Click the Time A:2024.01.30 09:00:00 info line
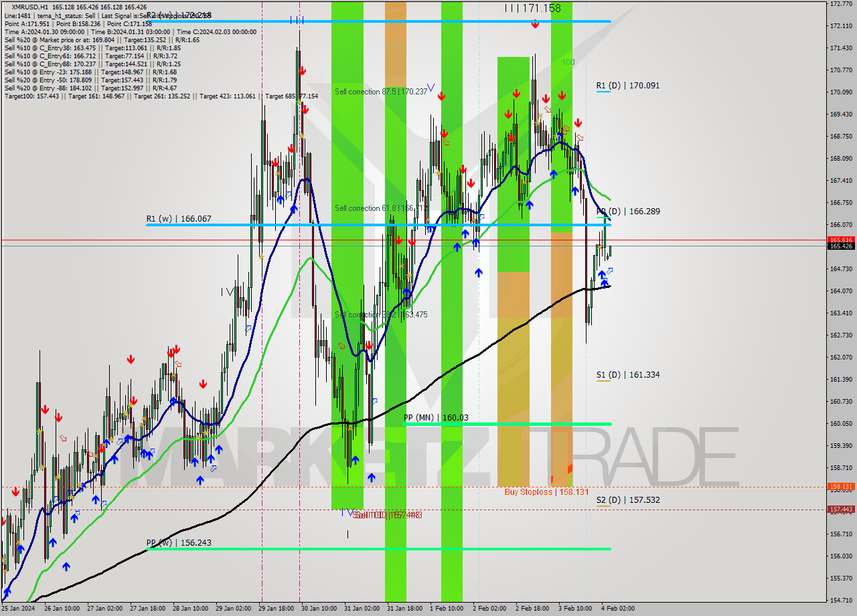Image resolution: width=857 pixels, height=616 pixels. pyautogui.click(x=131, y=31)
